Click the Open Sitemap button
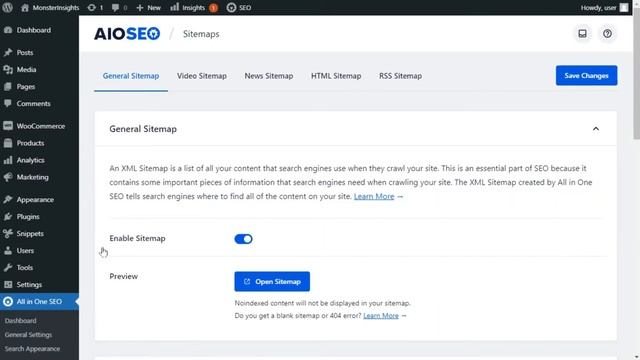The height and width of the screenshot is (360, 640). pyautogui.click(x=272, y=282)
